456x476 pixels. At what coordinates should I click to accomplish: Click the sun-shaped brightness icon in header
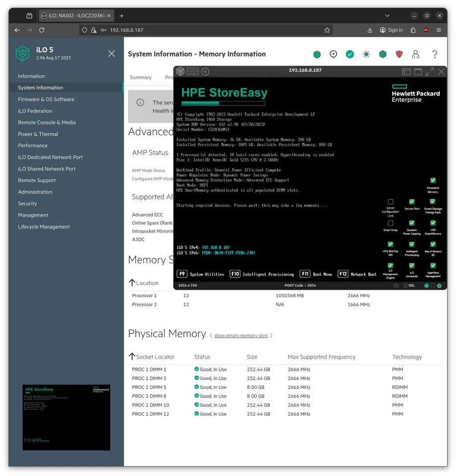pyautogui.click(x=366, y=55)
